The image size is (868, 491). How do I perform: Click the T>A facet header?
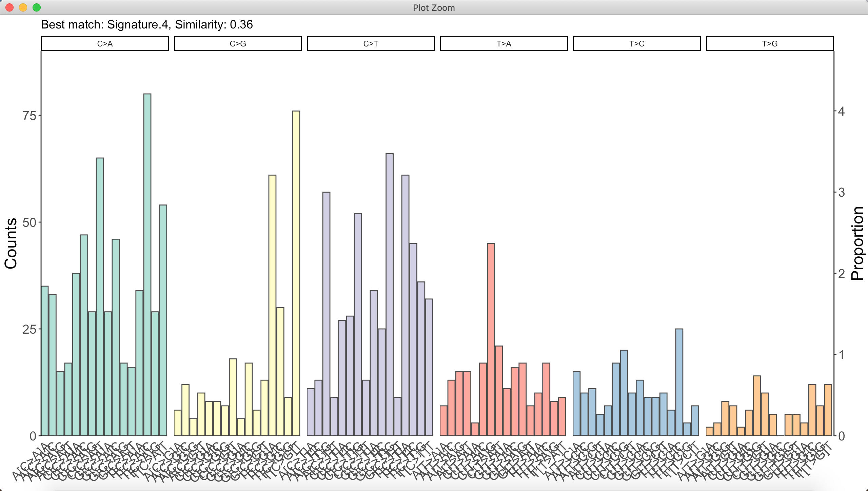pos(504,44)
